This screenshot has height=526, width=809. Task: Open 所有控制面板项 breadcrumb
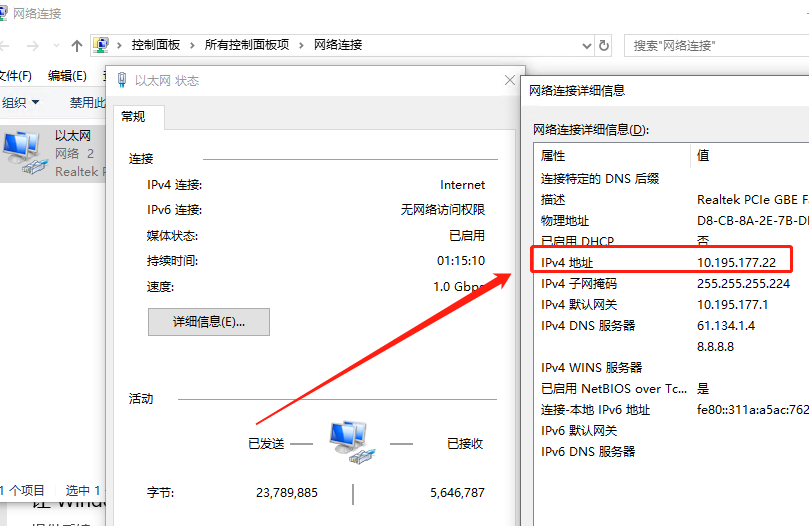[247, 45]
